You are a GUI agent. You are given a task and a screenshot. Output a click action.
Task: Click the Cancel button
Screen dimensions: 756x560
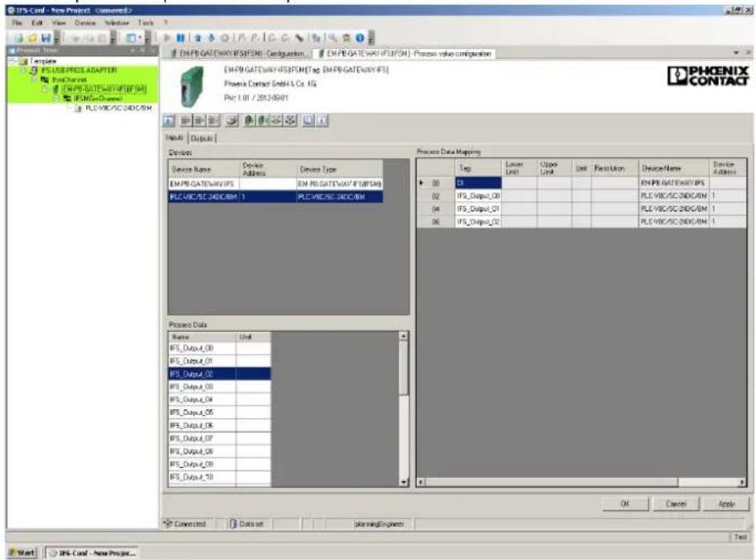click(676, 504)
